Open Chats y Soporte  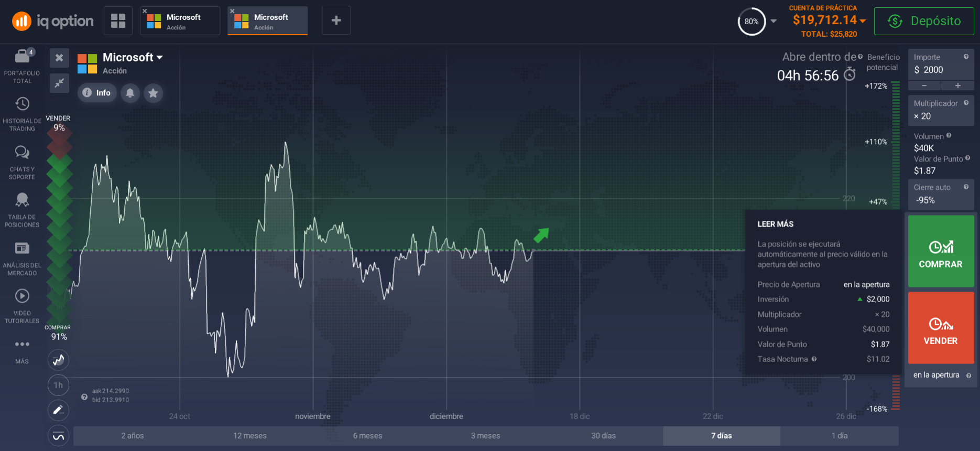pos(22,162)
